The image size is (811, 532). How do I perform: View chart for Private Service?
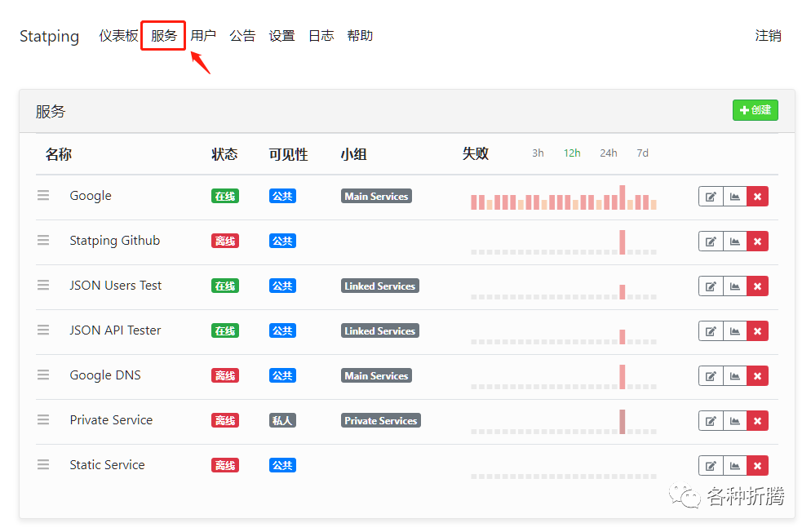[x=735, y=421]
